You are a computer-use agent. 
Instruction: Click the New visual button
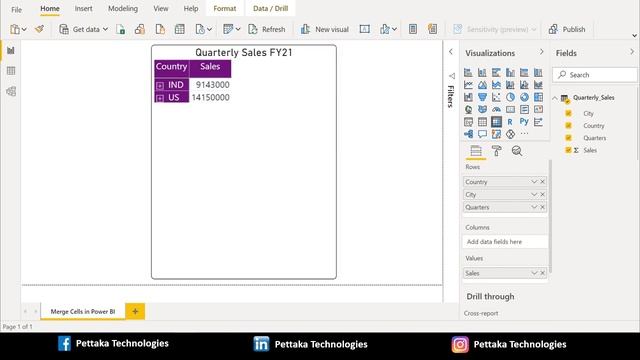point(324,29)
